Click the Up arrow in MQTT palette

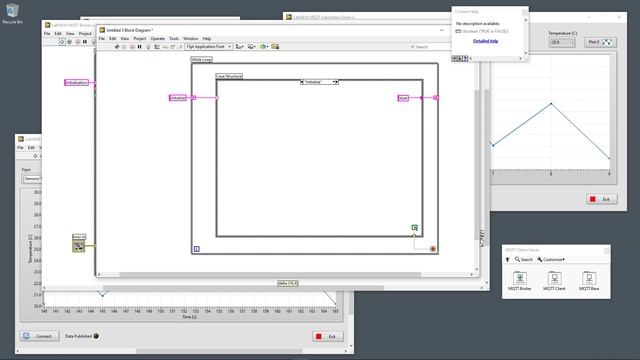[507, 260]
